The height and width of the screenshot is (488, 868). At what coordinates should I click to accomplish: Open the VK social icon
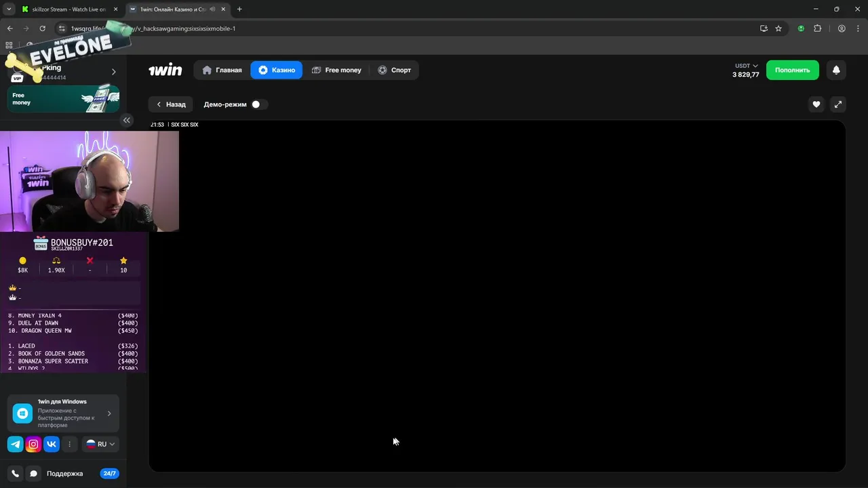52,445
